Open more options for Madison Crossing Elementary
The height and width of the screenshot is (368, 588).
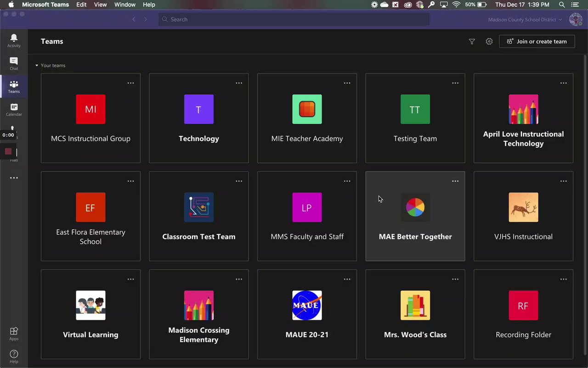pyautogui.click(x=239, y=279)
